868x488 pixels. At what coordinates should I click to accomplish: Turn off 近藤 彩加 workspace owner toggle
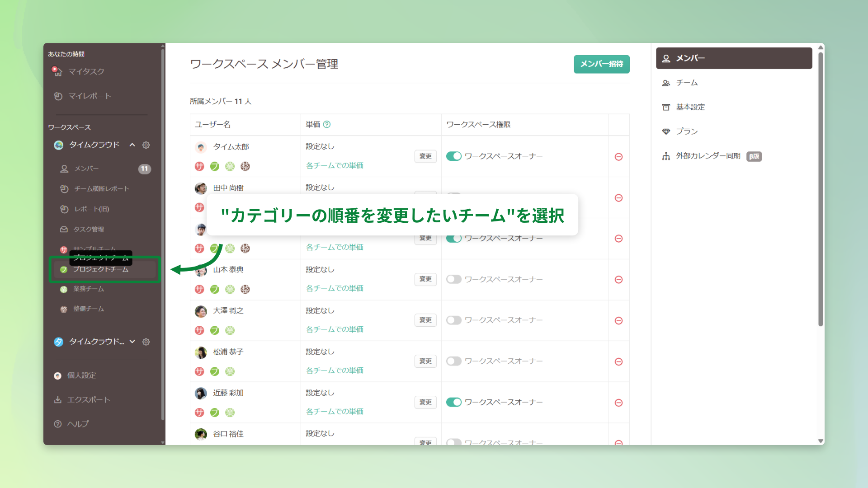coord(453,402)
